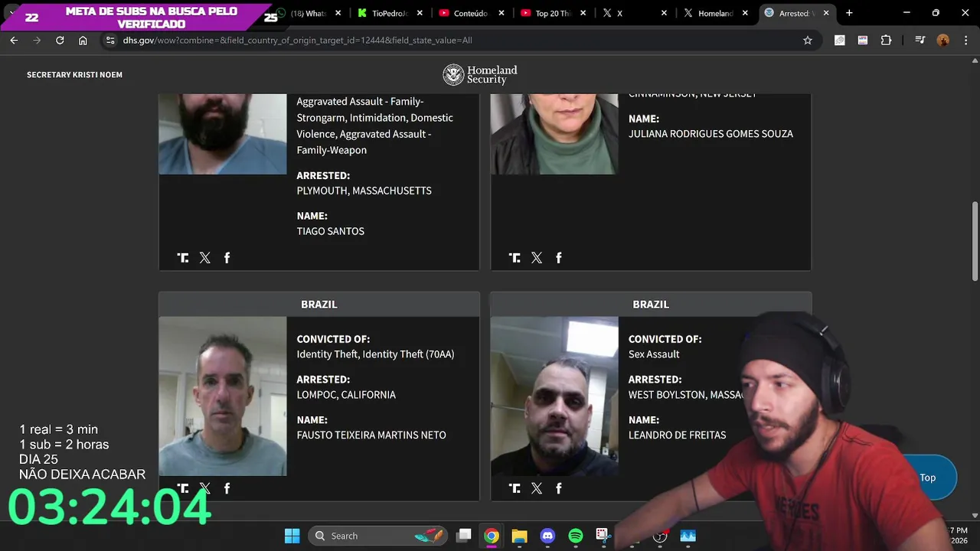Share Juliana Rodrigues Gomes Souza card on Truth Social
Screen dimensions: 980x551
point(514,258)
